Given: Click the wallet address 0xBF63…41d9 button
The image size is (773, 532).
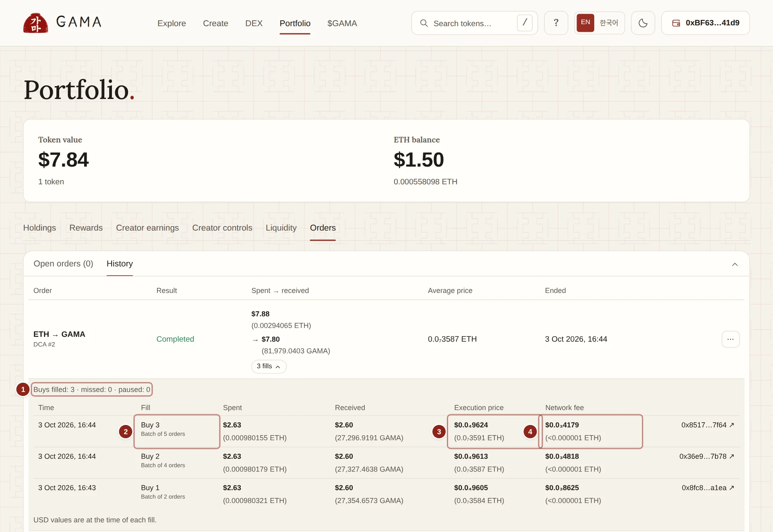Looking at the screenshot, I should pyautogui.click(x=705, y=23).
